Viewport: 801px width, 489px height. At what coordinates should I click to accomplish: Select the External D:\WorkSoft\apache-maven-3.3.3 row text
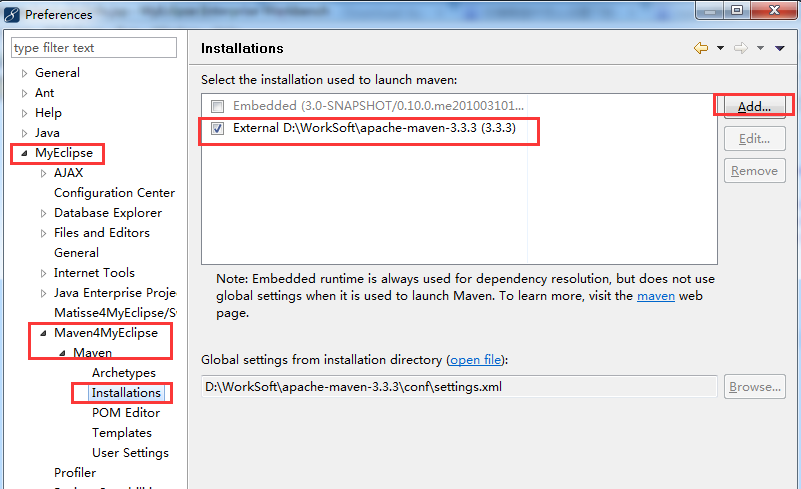pos(374,128)
